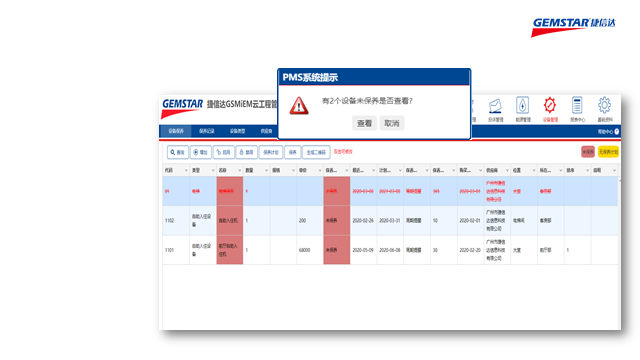Open the blue gear 基础资料 settings icon

[604, 105]
